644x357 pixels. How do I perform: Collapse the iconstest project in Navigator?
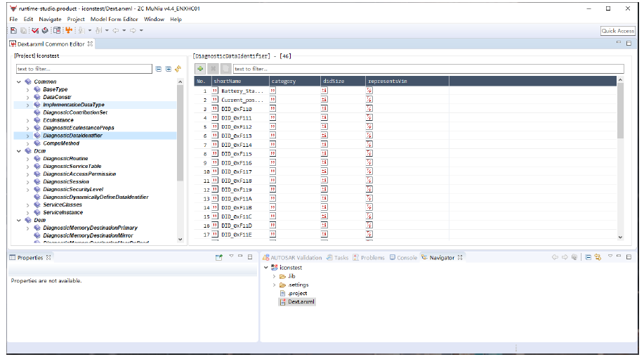(x=265, y=268)
